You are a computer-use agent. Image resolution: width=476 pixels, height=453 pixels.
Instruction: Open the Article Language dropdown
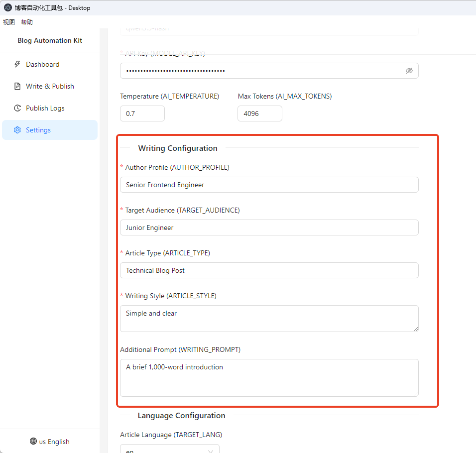click(x=170, y=449)
